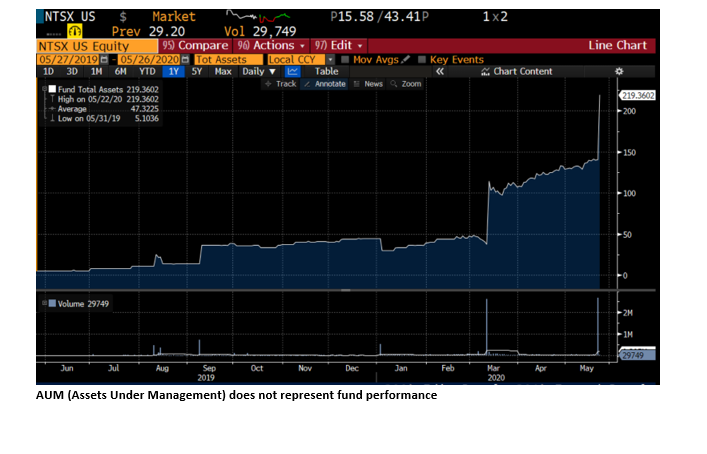The image size is (707, 454).
Task: Toggle the Key Events checkbox
Action: [422, 60]
